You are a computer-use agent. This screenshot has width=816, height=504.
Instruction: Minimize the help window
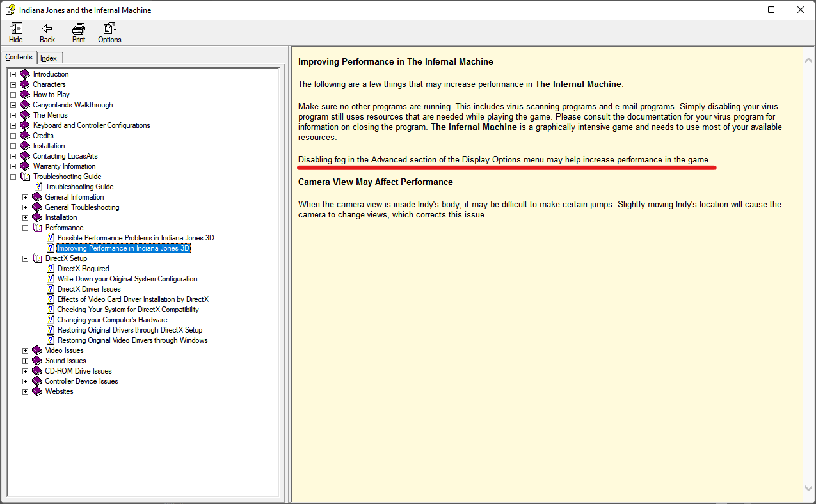pyautogui.click(x=742, y=10)
